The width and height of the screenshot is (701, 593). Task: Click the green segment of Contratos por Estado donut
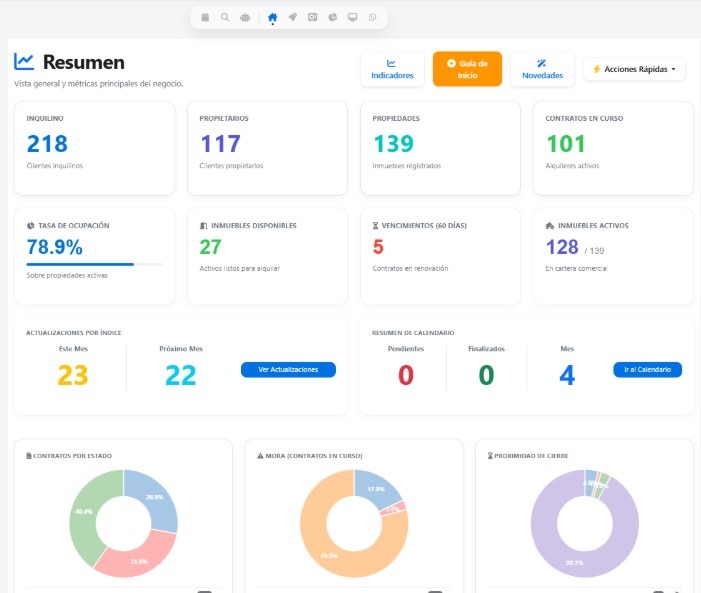pyautogui.click(x=83, y=512)
